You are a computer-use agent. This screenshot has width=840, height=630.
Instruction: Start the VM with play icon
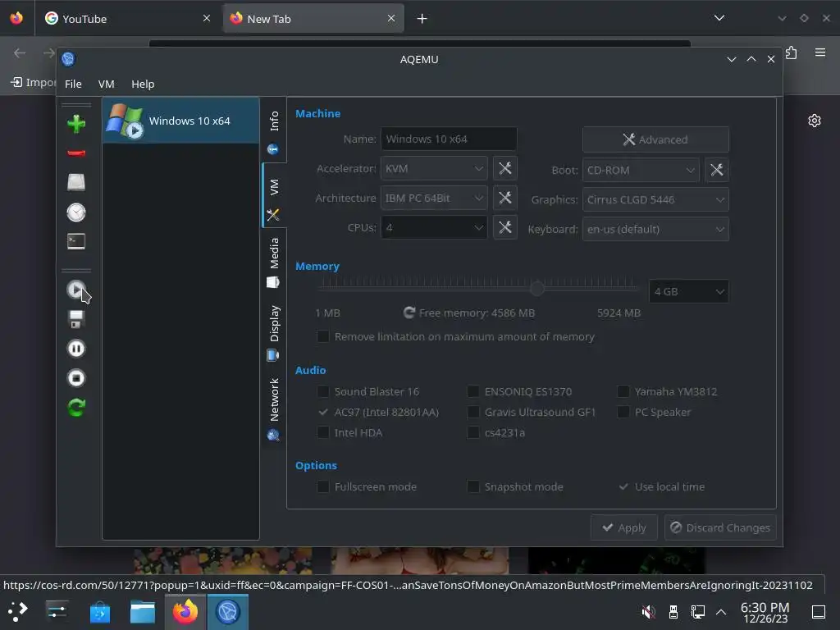pos(76,290)
